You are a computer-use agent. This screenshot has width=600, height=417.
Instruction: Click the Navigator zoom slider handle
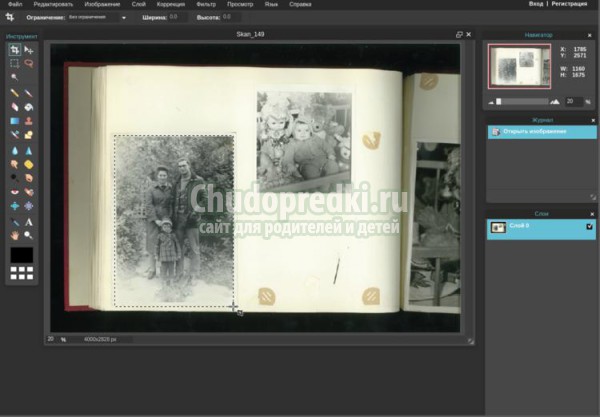coord(499,101)
